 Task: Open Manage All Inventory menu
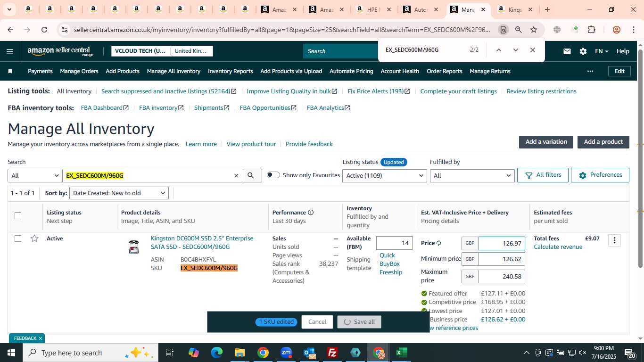point(173,71)
